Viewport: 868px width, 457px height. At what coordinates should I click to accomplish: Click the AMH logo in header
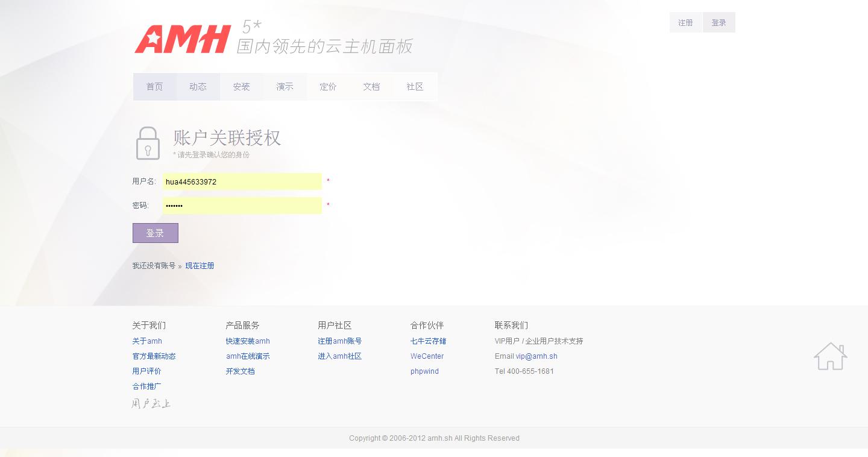tap(183, 39)
